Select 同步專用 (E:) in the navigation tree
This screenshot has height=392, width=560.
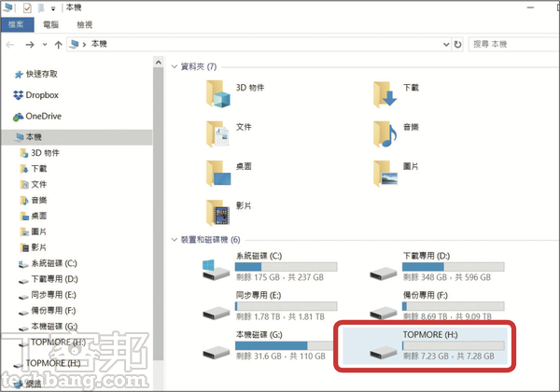point(48,295)
